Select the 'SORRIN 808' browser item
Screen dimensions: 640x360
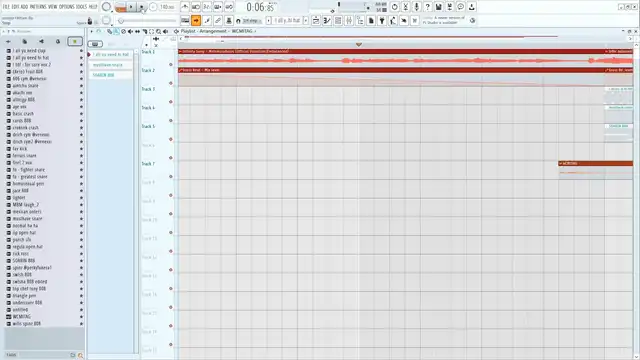(24, 260)
